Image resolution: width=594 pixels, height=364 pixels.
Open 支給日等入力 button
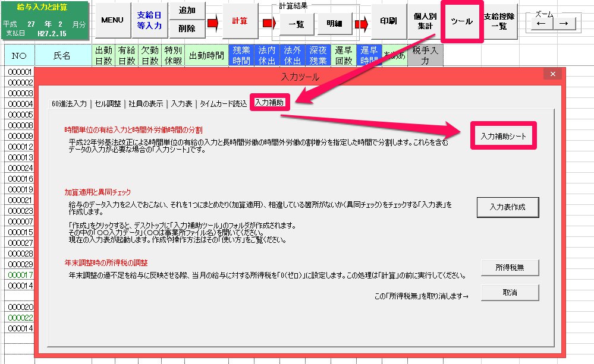coord(149,20)
